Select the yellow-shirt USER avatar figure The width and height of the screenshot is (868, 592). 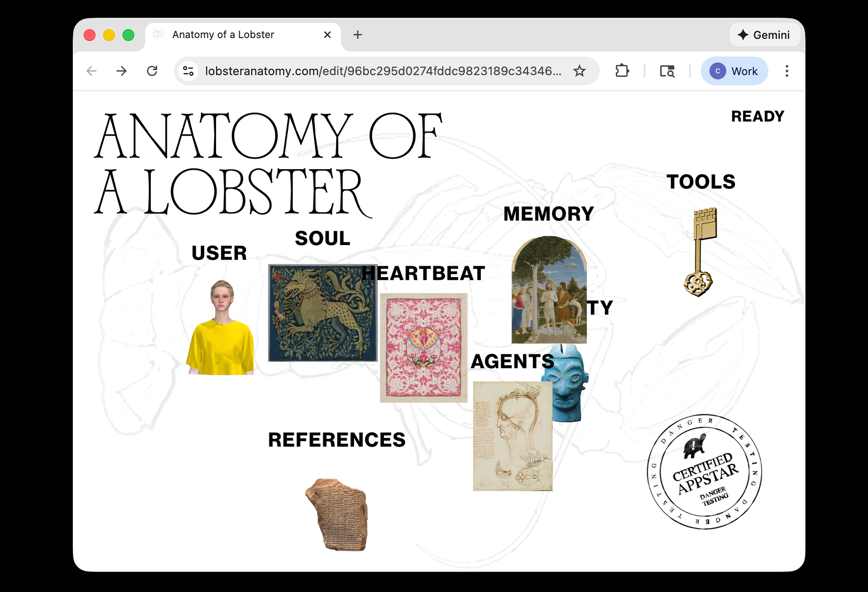(x=221, y=327)
